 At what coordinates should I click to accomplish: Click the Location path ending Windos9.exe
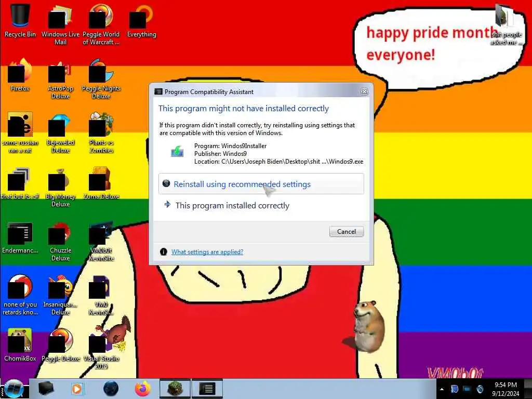click(279, 162)
